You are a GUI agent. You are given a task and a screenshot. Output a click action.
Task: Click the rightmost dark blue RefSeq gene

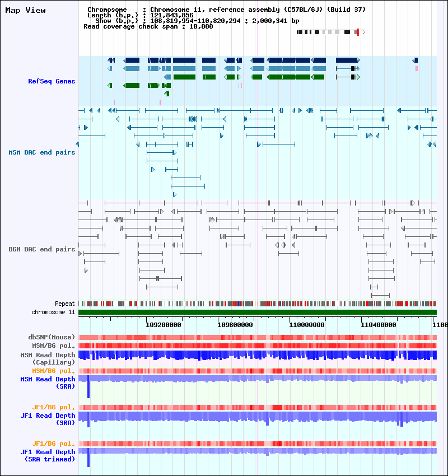tap(415, 60)
